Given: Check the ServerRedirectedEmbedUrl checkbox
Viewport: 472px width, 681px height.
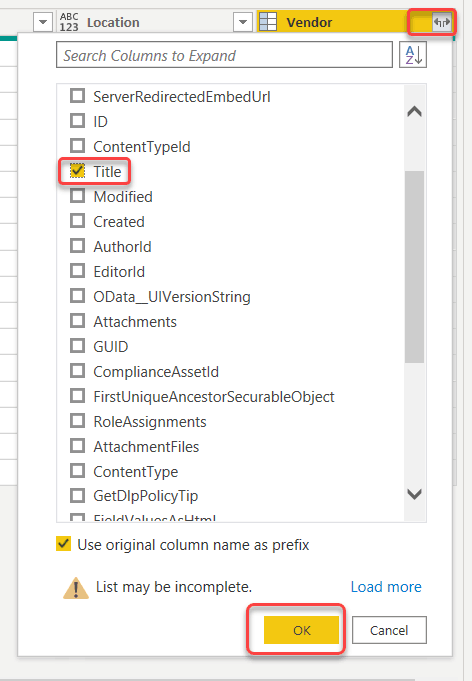Looking at the screenshot, I should pyautogui.click(x=78, y=96).
